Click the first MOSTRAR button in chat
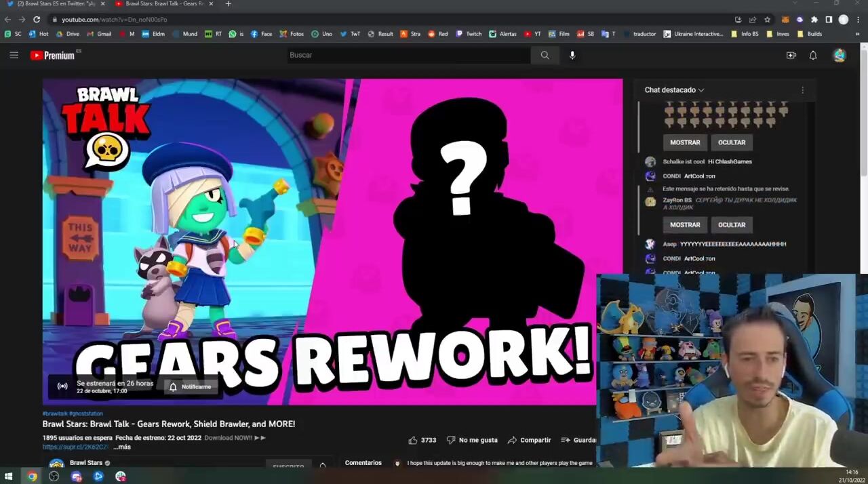 click(x=685, y=142)
